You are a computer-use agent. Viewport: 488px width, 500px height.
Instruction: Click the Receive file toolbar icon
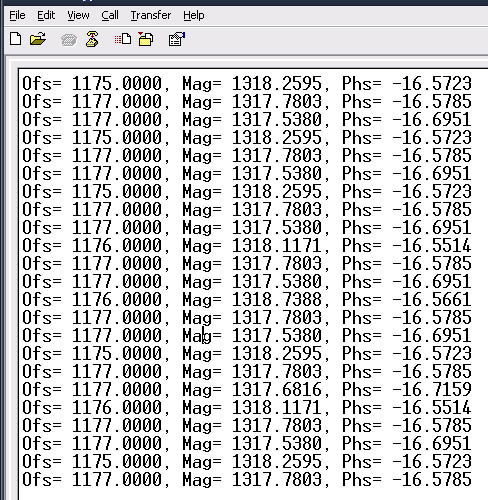[146, 39]
